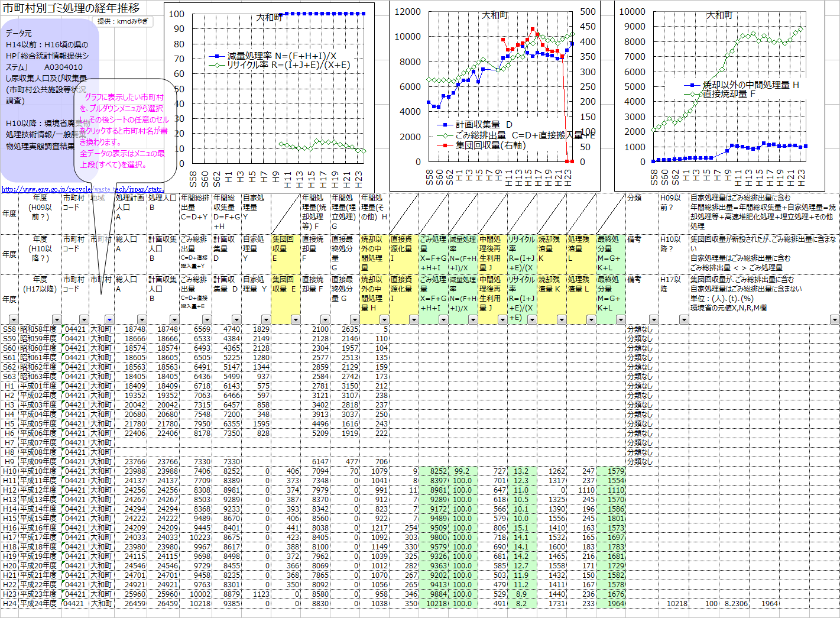Image resolution: width=840 pixels, height=618 pixels.
Task: Open the 集団回収量 E filter dropdown
Action: (x=296, y=320)
